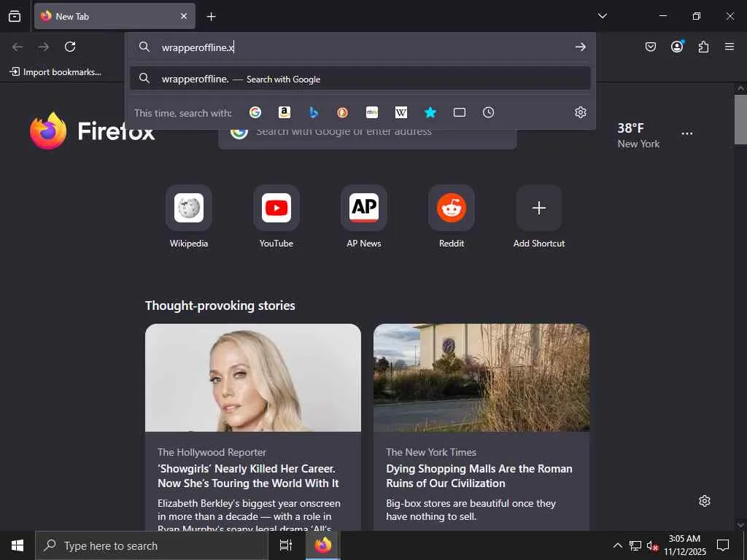Click Big-box stores are beautiful description text

tap(471, 510)
